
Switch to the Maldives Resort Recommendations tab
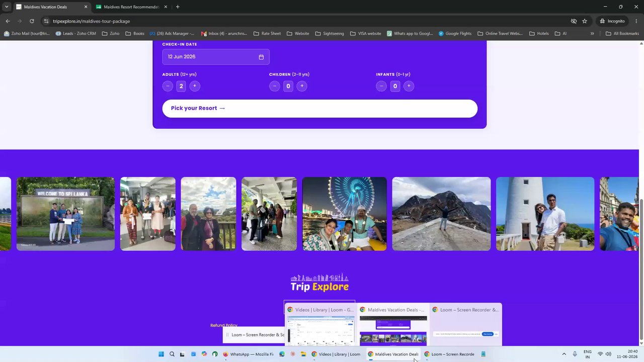[x=131, y=7]
